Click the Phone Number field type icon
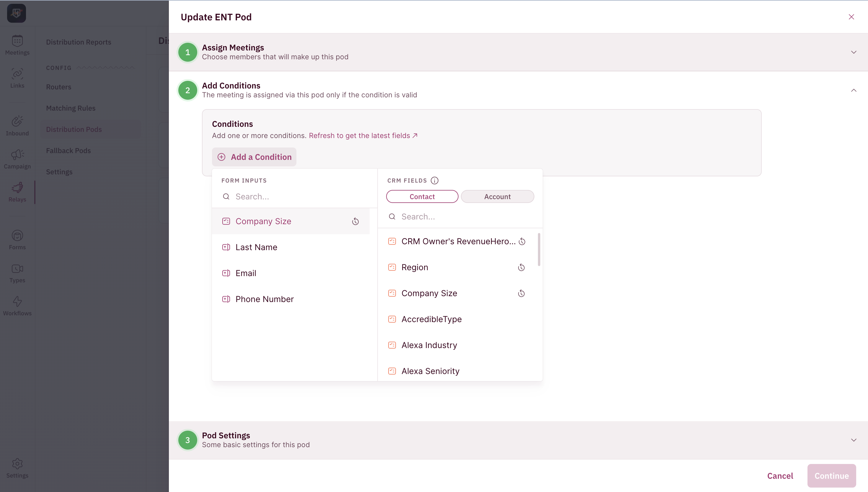Screen dimensions: 868x492 click(x=226, y=299)
